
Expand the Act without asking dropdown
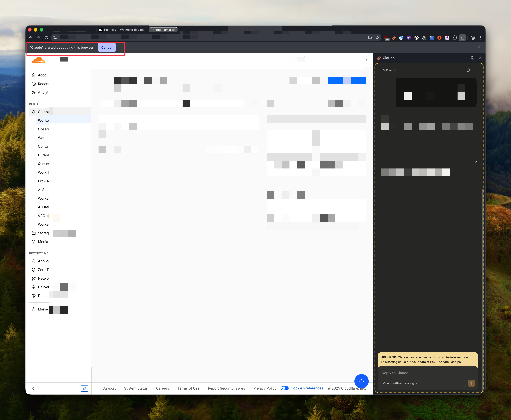pos(400,383)
